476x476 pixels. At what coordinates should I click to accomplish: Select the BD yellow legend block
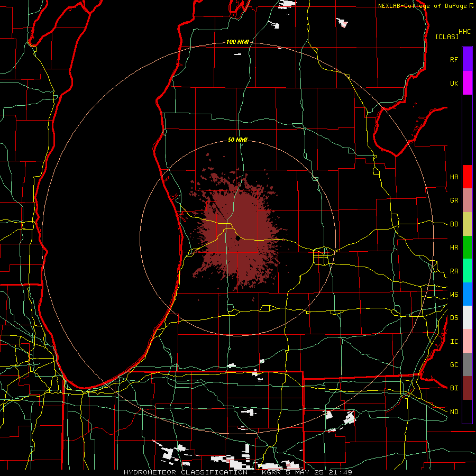pos(467,224)
